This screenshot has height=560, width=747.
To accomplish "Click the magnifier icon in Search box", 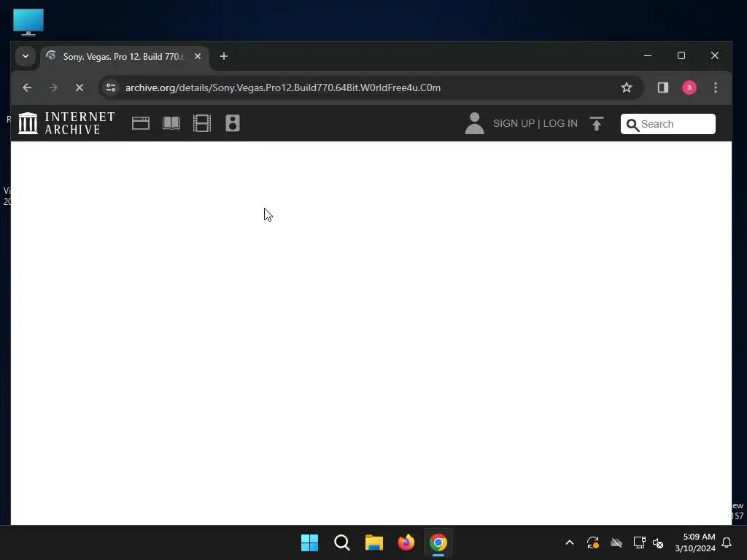I will 632,125.
